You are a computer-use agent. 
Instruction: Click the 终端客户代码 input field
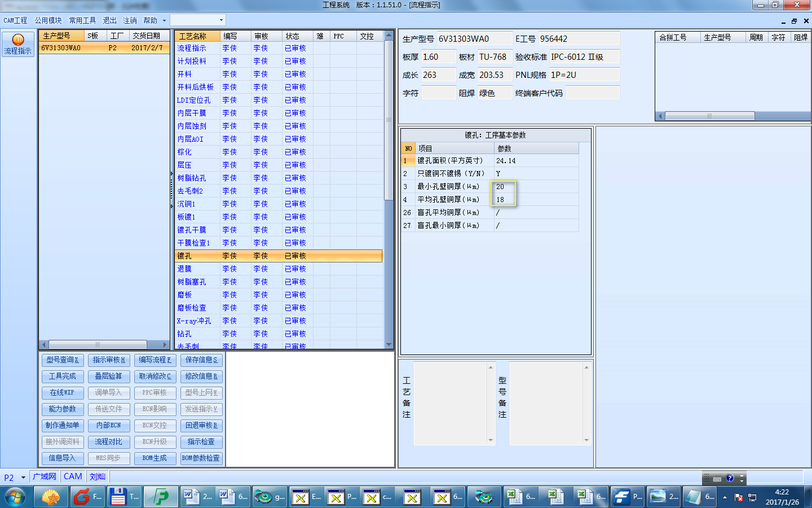[x=593, y=93]
